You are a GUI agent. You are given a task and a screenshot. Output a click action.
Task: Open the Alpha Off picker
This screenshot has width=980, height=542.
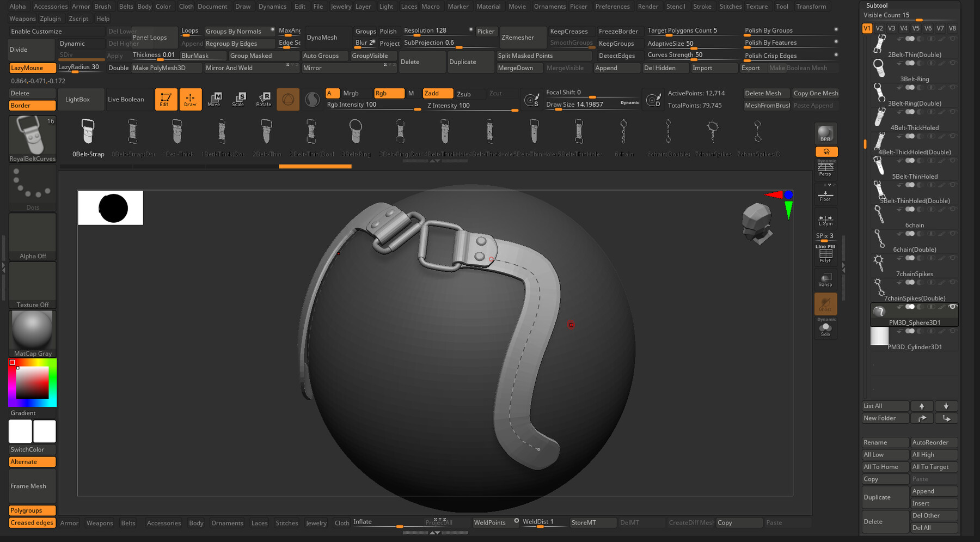click(33, 236)
